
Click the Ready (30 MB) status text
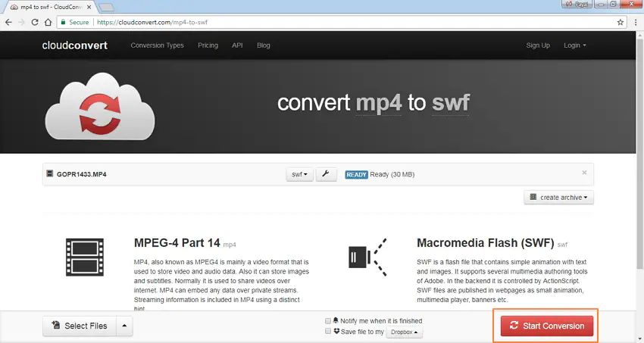[392, 174]
